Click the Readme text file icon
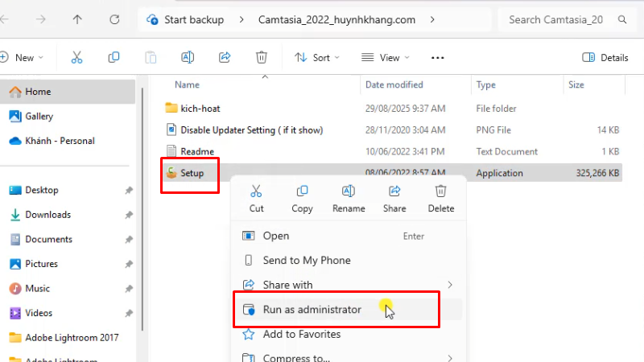This screenshot has width=644, height=362. [x=171, y=151]
